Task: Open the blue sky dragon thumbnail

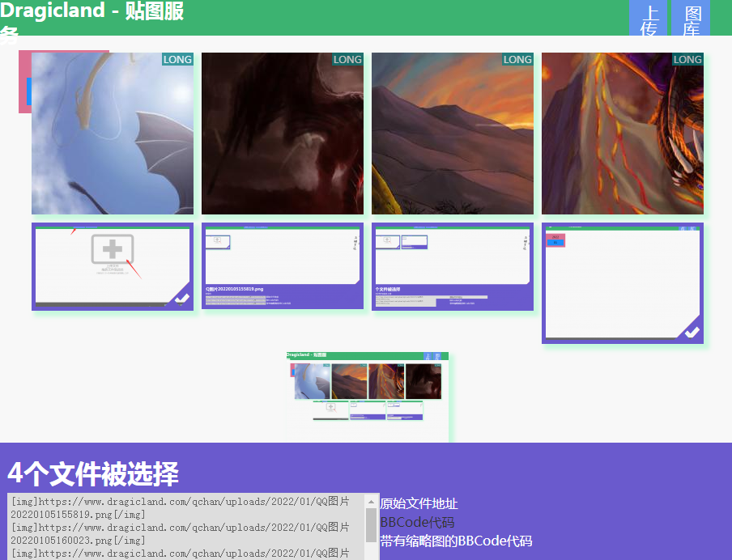Action: (113, 134)
